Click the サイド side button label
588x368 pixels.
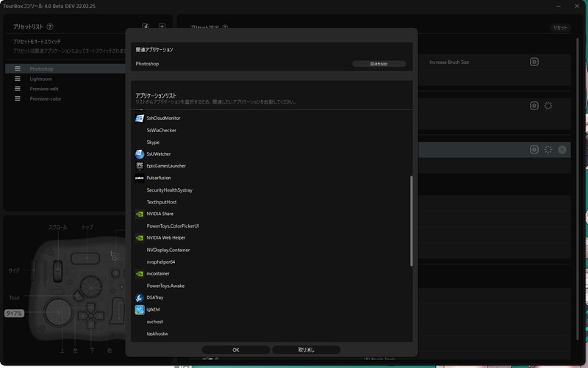14,270
